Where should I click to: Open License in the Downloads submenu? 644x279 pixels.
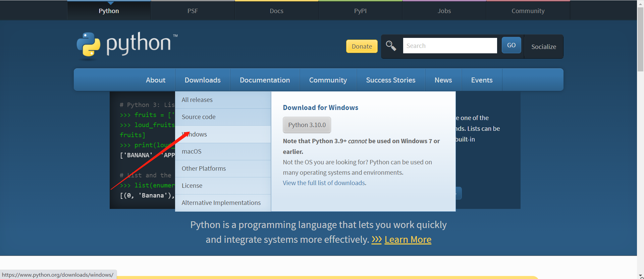pyautogui.click(x=223, y=186)
